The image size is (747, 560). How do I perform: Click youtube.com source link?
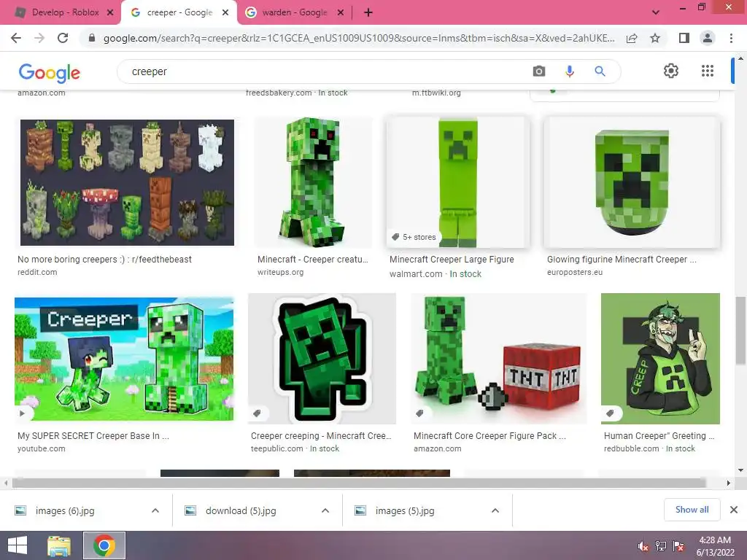pyautogui.click(x=42, y=448)
